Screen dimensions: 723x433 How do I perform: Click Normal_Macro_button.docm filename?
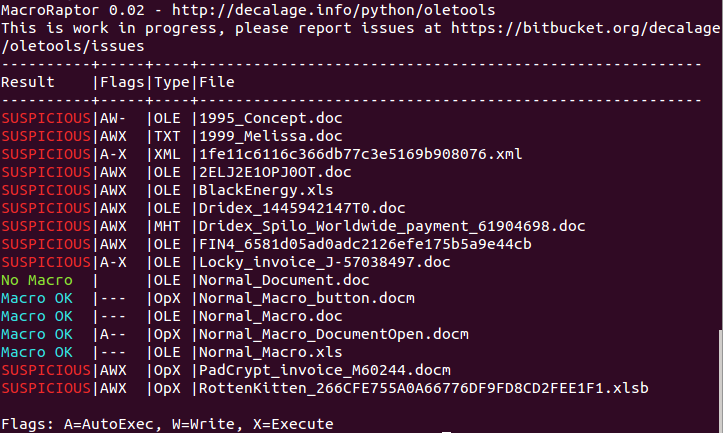307,298
